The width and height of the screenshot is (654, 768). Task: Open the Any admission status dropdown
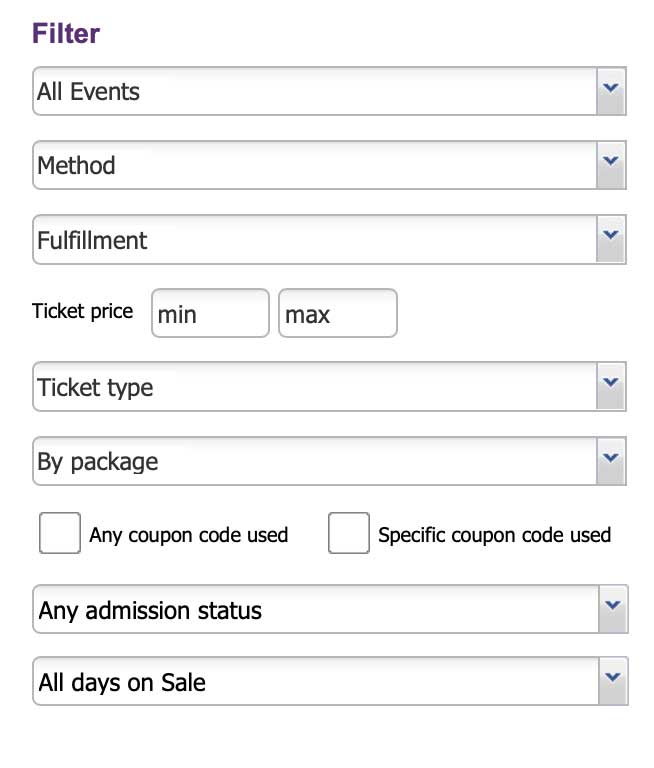coord(330,609)
